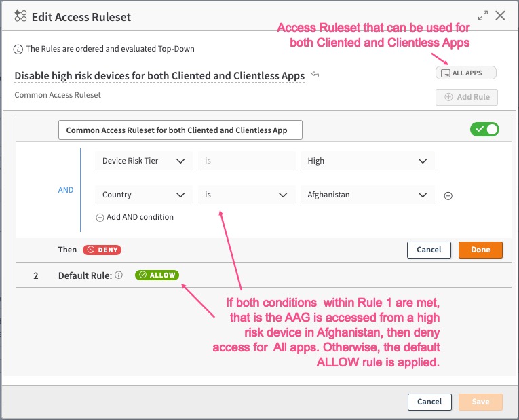
Task: Click the ruleset icon beside Edit Access Ruleset
Action: click(21, 16)
